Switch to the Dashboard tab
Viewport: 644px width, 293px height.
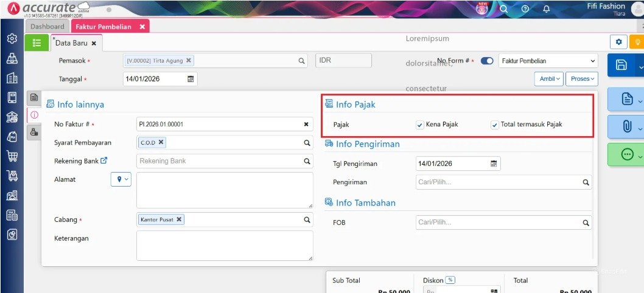[x=47, y=26]
